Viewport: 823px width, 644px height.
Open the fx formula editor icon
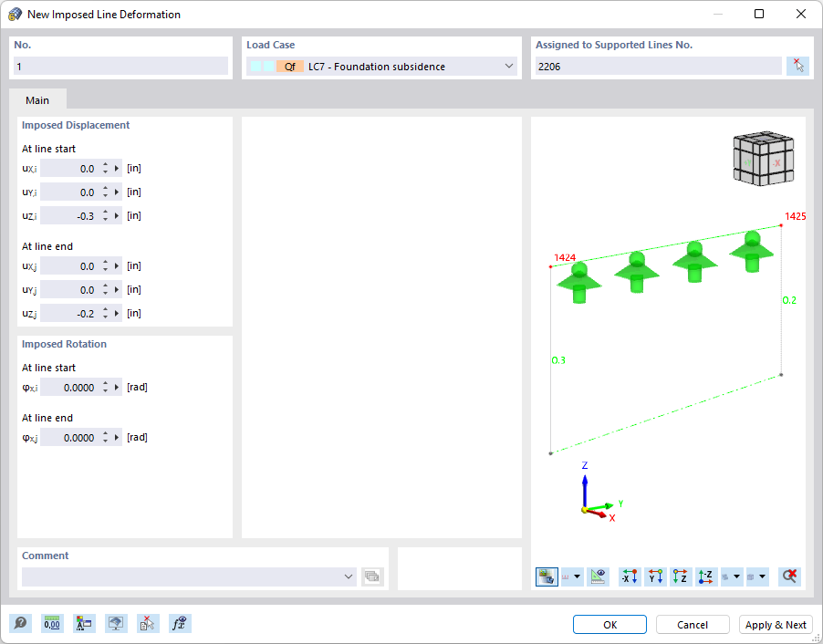click(180, 623)
